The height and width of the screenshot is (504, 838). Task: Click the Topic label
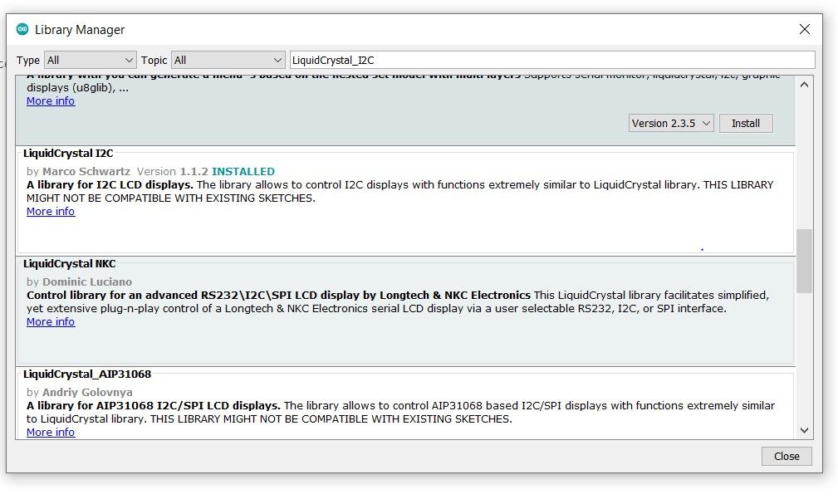coord(154,61)
